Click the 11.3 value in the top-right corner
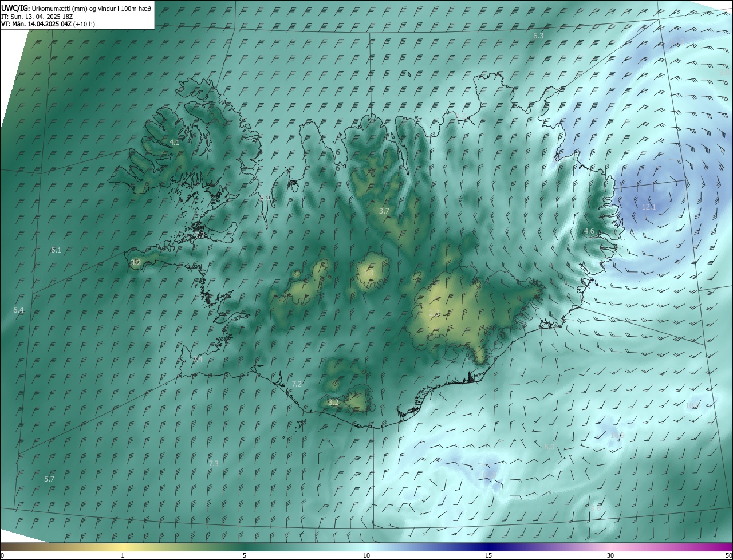The height and width of the screenshot is (560, 733). click(677, 40)
